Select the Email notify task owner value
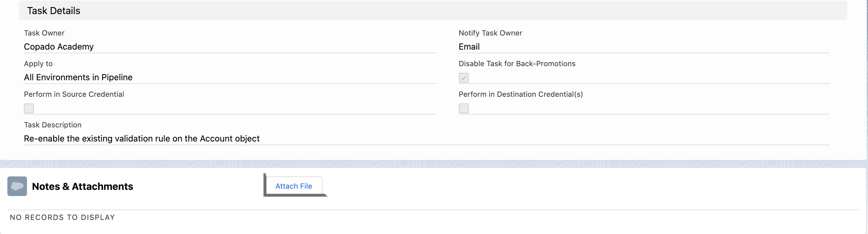 point(469,47)
